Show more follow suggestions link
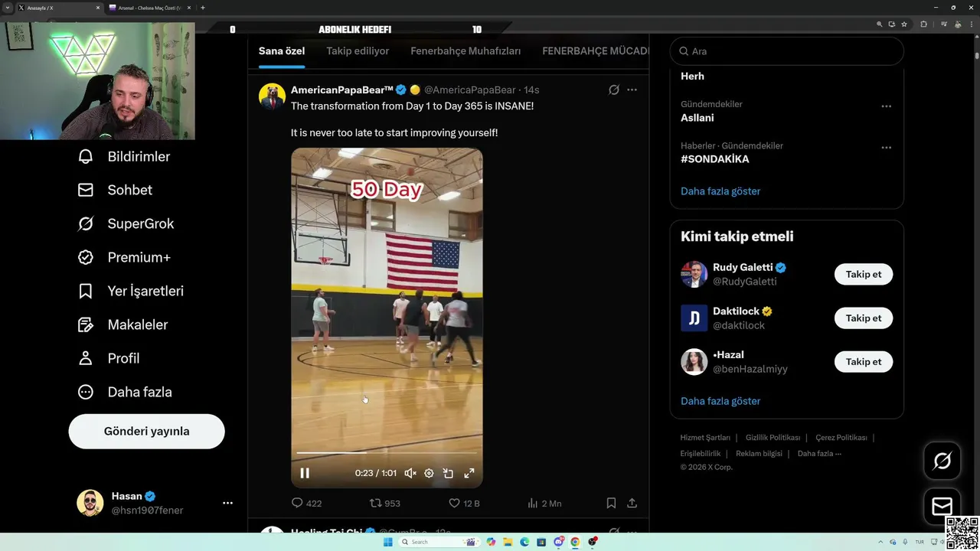Screen dimensions: 980x551 pyautogui.click(x=720, y=401)
